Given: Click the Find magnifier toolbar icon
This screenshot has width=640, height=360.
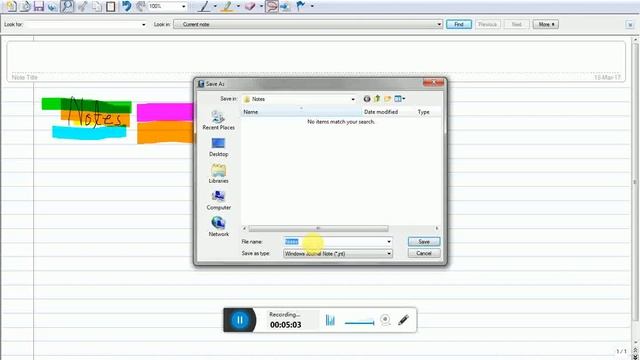Looking at the screenshot, I should pos(67,6).
